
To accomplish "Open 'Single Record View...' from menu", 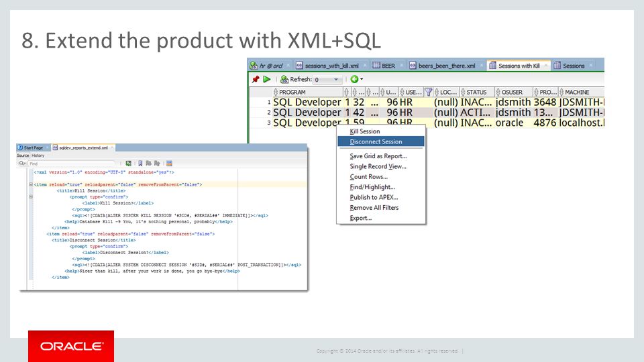I will pos(381,166).
